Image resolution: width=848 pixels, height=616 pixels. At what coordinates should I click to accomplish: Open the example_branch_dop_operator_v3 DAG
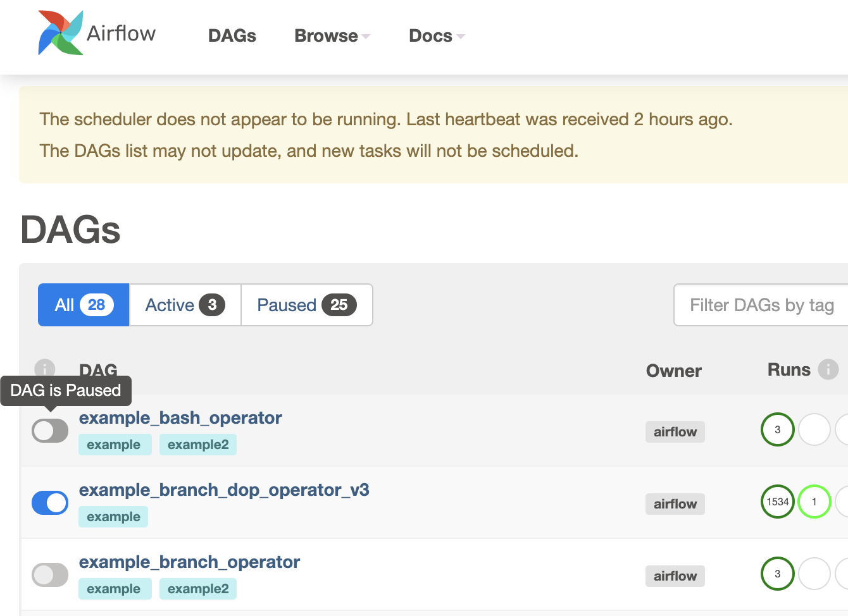(x=224, y=490)
